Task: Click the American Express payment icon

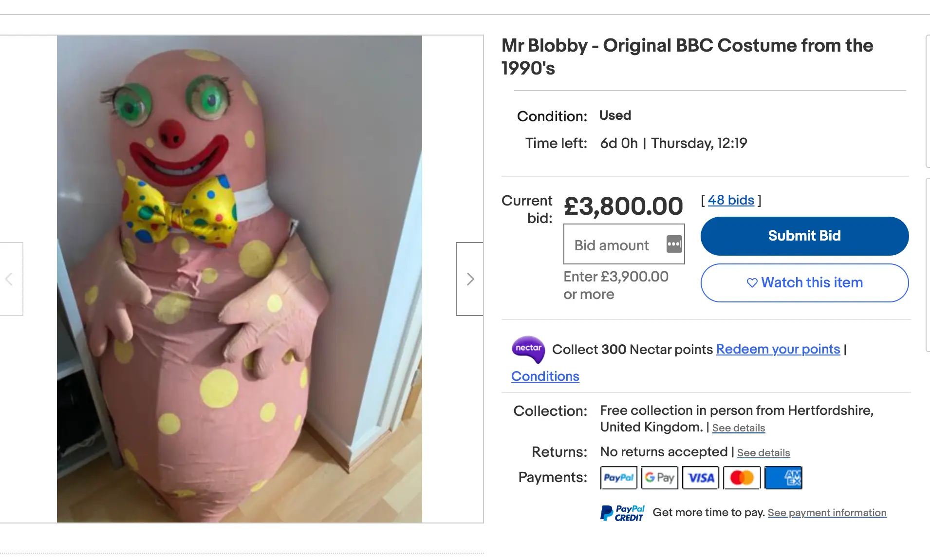Action: [783, 477]
